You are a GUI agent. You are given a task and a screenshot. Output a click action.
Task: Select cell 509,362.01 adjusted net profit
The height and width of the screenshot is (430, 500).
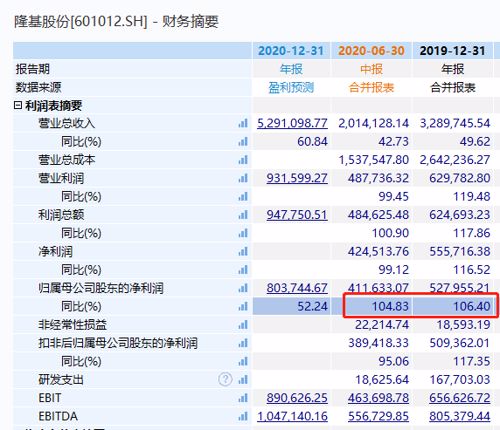point(460,343)
